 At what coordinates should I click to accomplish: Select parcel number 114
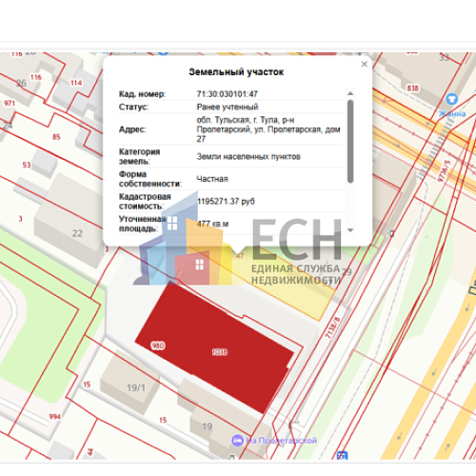point(76,83)
